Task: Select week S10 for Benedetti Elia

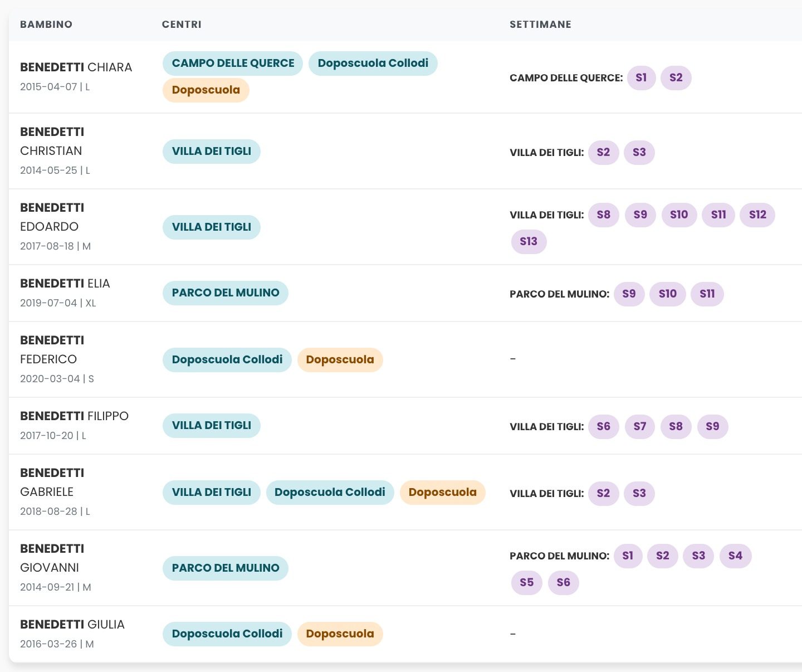Action: coord(668,294)
